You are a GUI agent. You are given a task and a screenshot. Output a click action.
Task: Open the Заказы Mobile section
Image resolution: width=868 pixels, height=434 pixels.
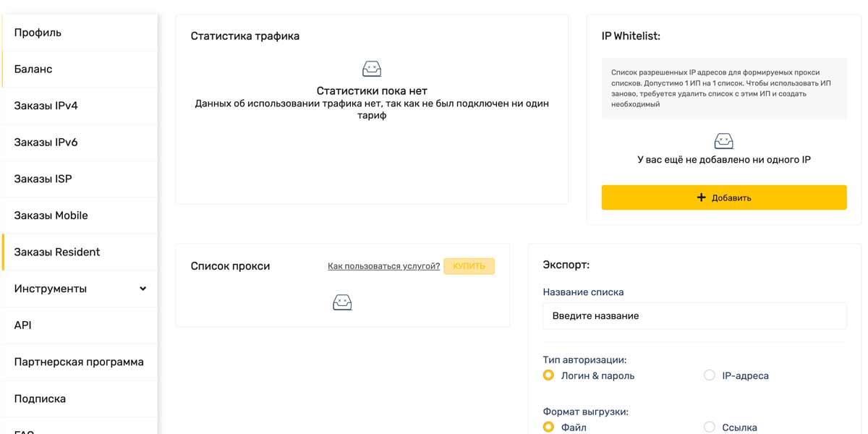click(51, 216)
